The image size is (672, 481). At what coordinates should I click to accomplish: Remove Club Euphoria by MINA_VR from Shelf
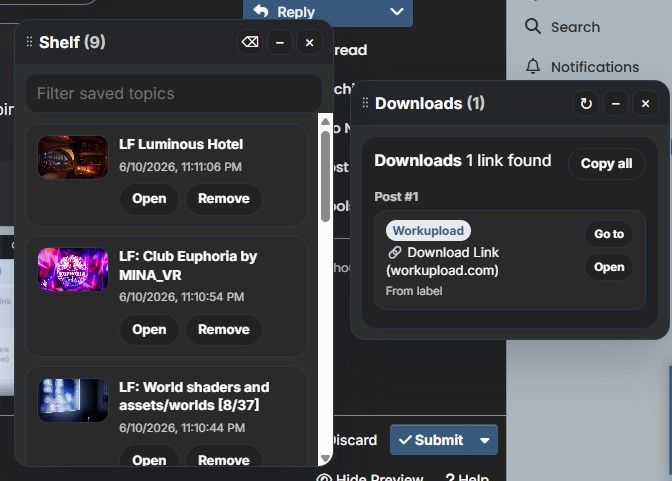click(224, 329)
